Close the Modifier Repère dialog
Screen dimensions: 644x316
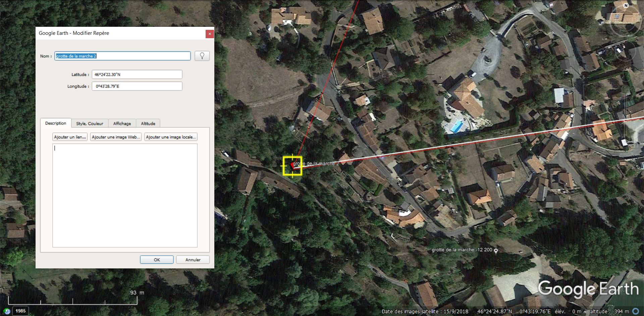click(x=210, y=34)
